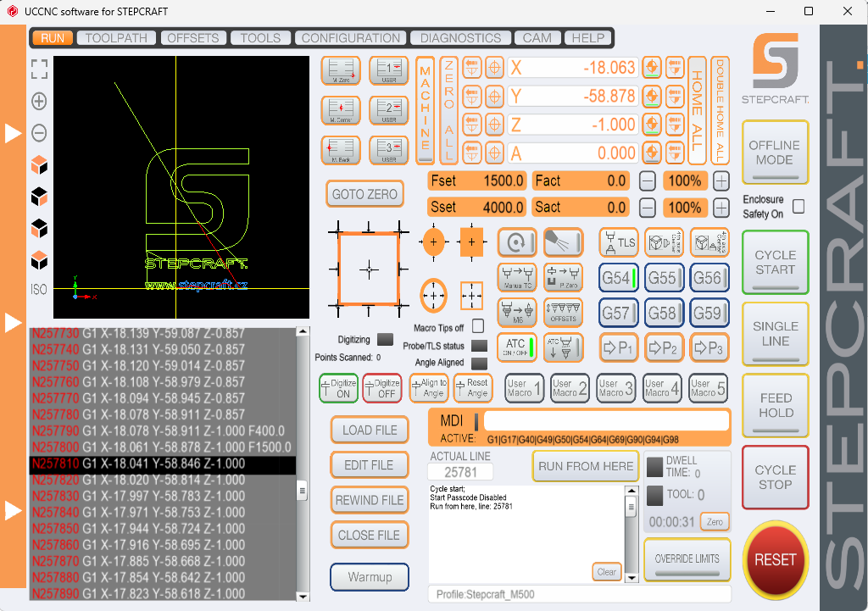Image resolution: width=868 pixels, height=611 pixels.
Task: Click message log scroll-up arrow
Action: [631, 491]
